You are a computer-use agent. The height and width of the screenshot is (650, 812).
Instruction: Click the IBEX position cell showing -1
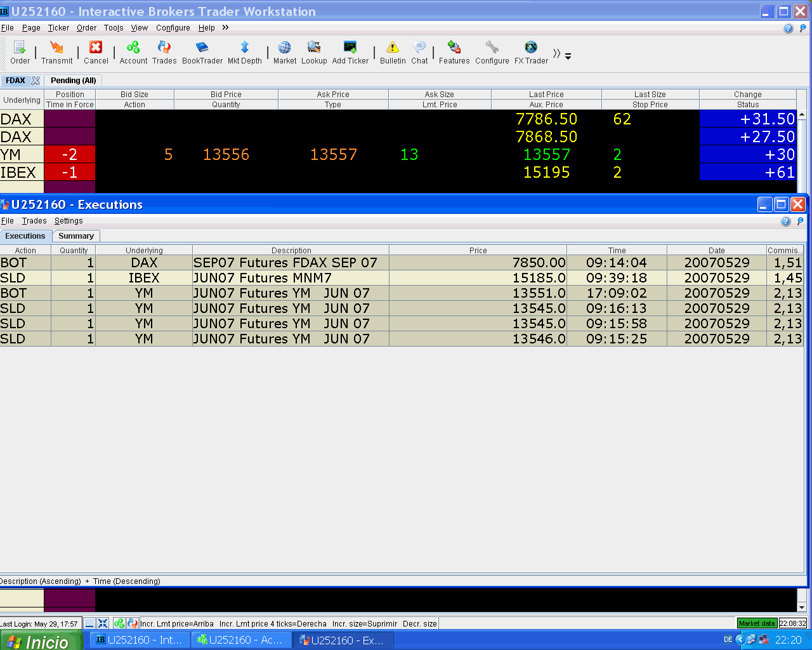pos(70,172)
